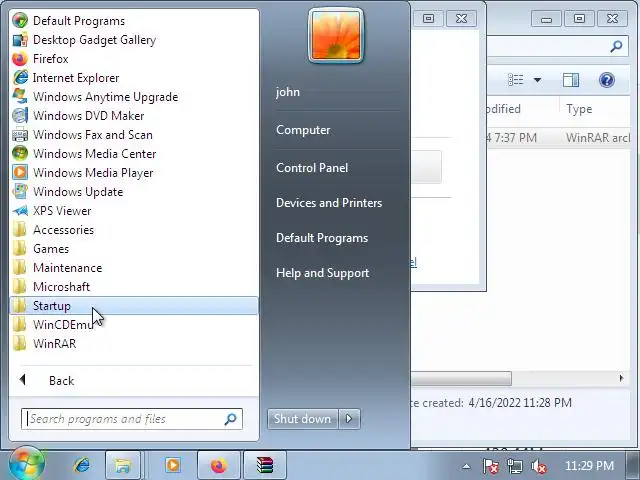Open Windows Media Player from the taskbar
This screenshot has height=480, width=640.
click(172, 465)
